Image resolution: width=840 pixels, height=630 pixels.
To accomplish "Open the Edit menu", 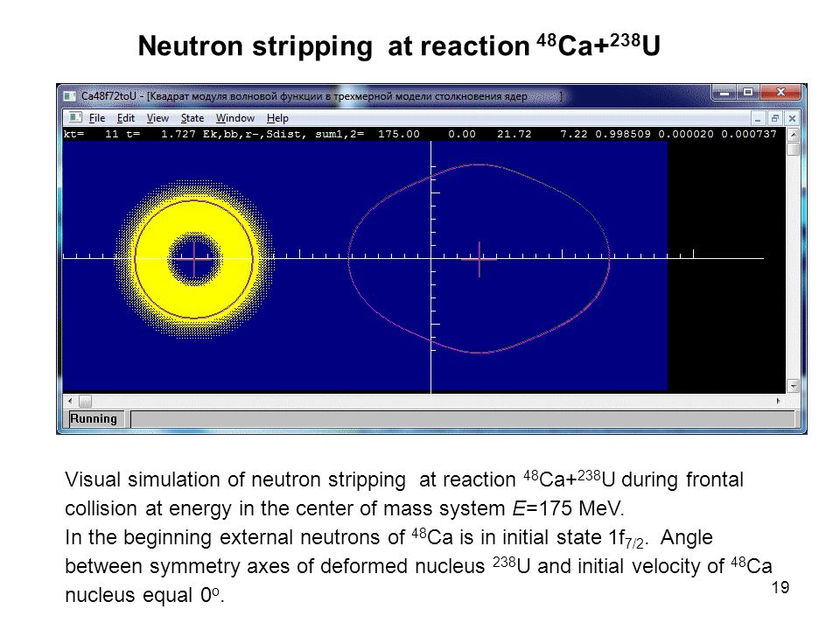I will [x=126, y=118].
